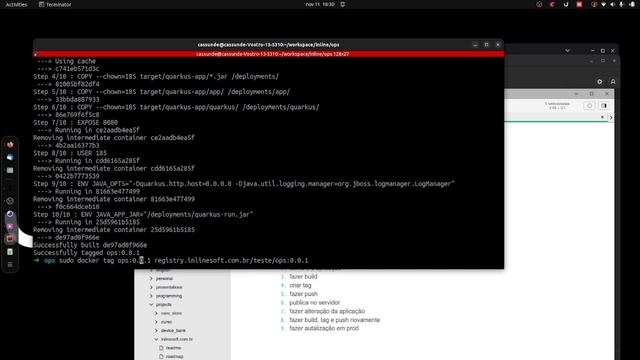Expand the programming folder in tree
This screenshot has width=640, height=360.
tap(151, 296)
